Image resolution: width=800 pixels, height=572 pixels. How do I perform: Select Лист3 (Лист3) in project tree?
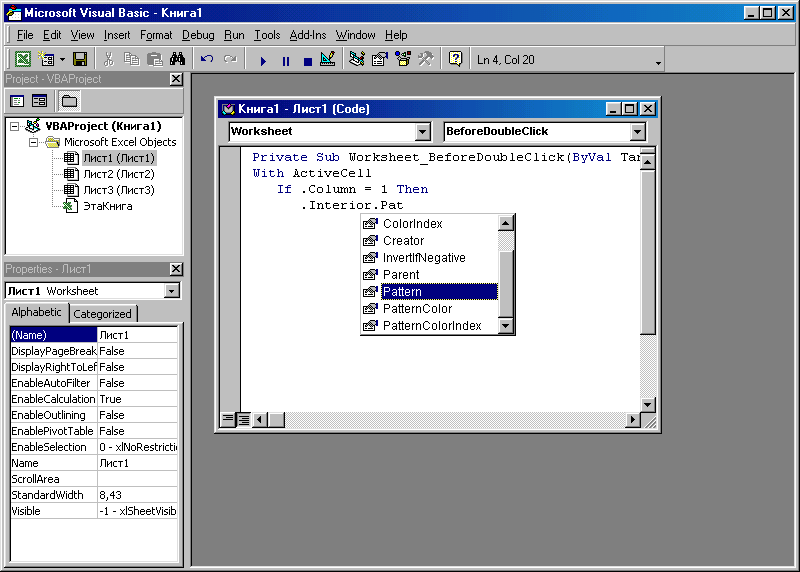click(x=119, y=190)
